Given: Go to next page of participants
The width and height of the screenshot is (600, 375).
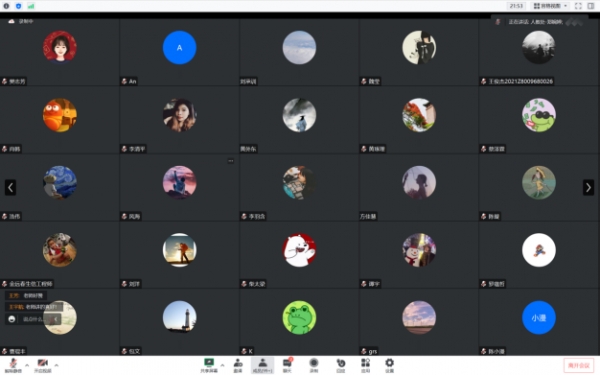Looking at the screenshot, I should click(588, 188).
